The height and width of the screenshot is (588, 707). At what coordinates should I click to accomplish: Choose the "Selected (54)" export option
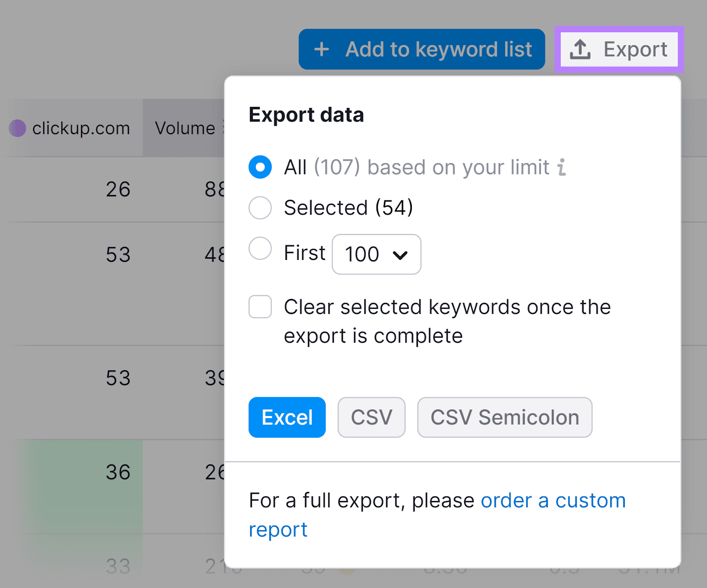point(260,208)
